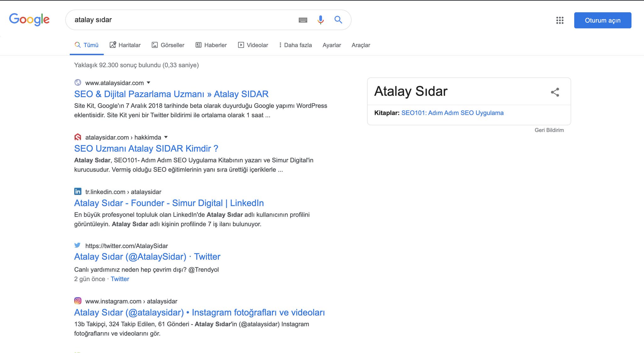
Task: Switch to the Görseller tab
Action: pyautogui.click(x=168, y=45)
